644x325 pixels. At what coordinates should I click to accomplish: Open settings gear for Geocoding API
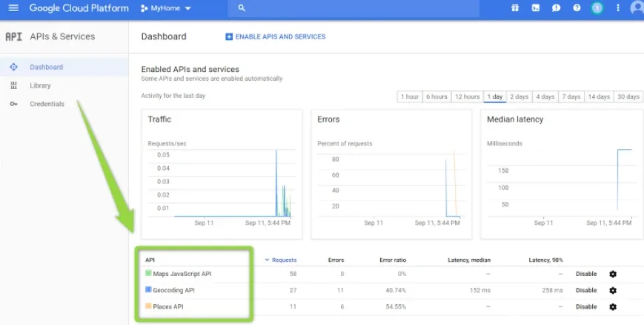(613, 290)
